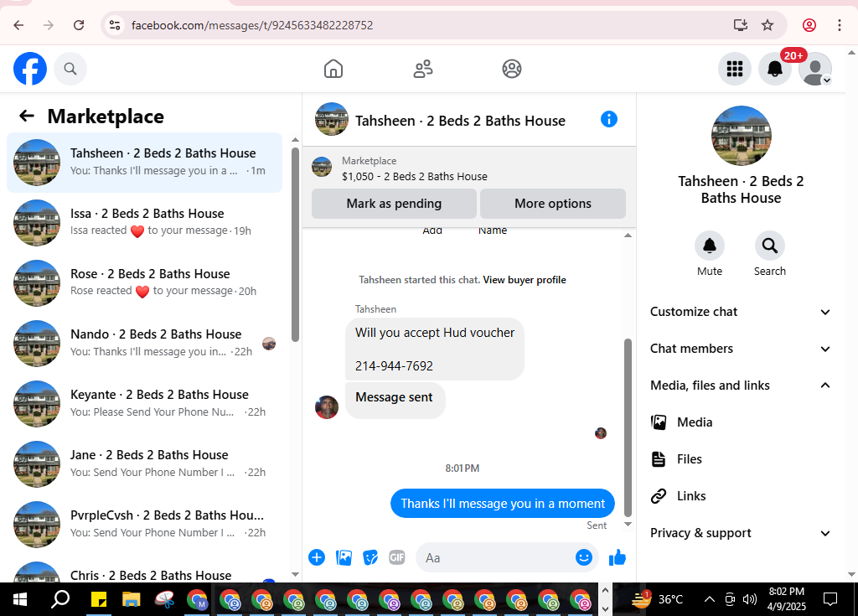Open the emoji picker smiley icon
This screenshot has height=616, width=858.
pos(584,557)
